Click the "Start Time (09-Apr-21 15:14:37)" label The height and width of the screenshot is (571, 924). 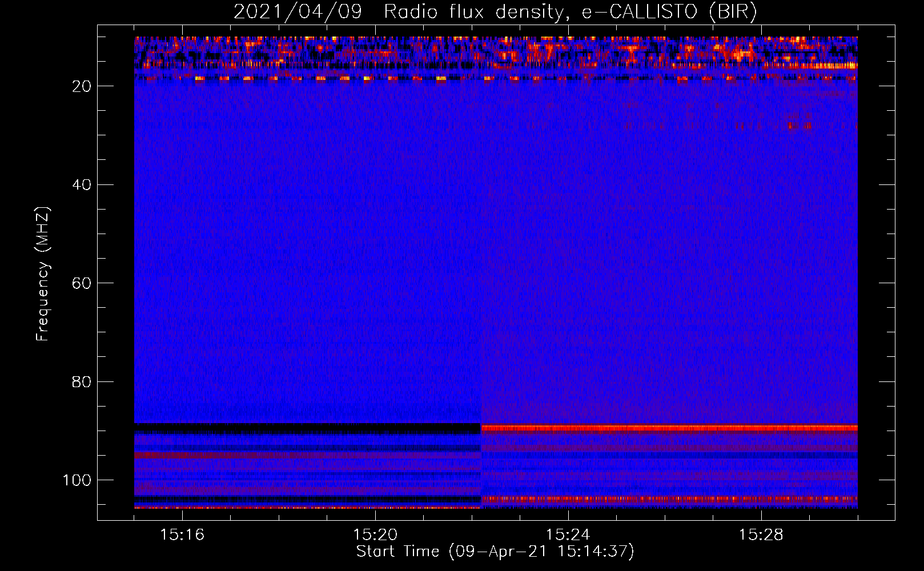tap(495, 552)
